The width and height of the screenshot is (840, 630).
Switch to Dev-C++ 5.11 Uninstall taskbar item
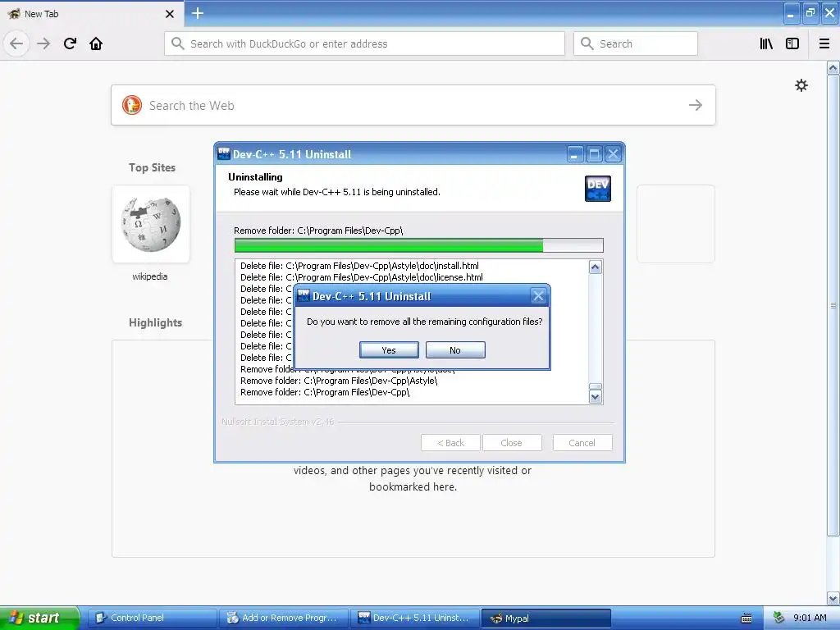(x=415, y=618)
